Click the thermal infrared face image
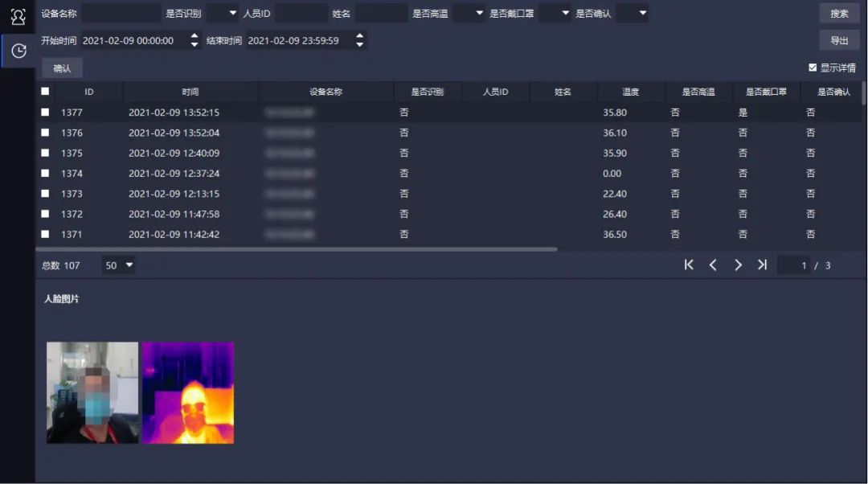868x484 pixels. 188,392
